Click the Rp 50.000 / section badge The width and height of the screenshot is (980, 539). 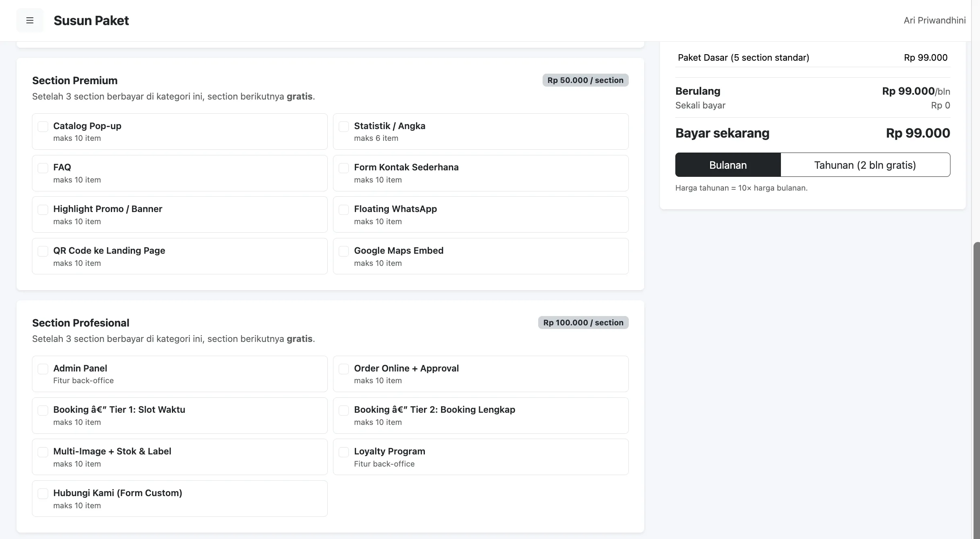585,80
